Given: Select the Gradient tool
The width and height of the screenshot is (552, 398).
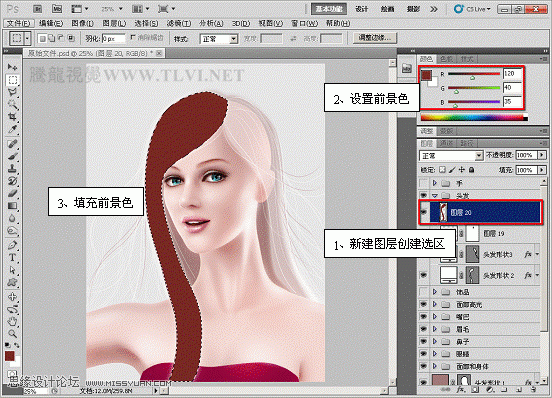Looking at the screenshot, I should point(13,206).
